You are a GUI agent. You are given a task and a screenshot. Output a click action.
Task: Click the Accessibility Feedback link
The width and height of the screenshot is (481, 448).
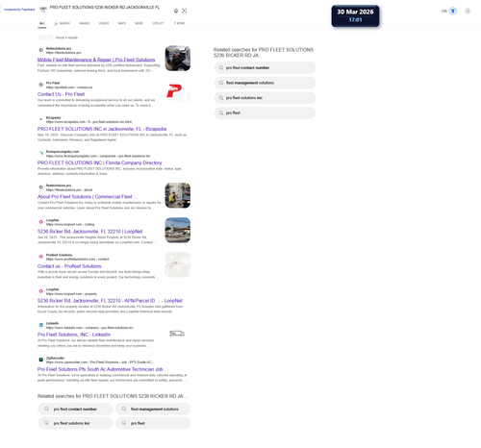click(x=19, y=10)
